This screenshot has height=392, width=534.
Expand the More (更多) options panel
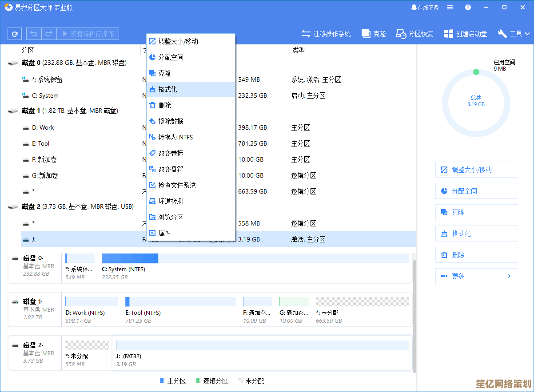coord(476,276)
